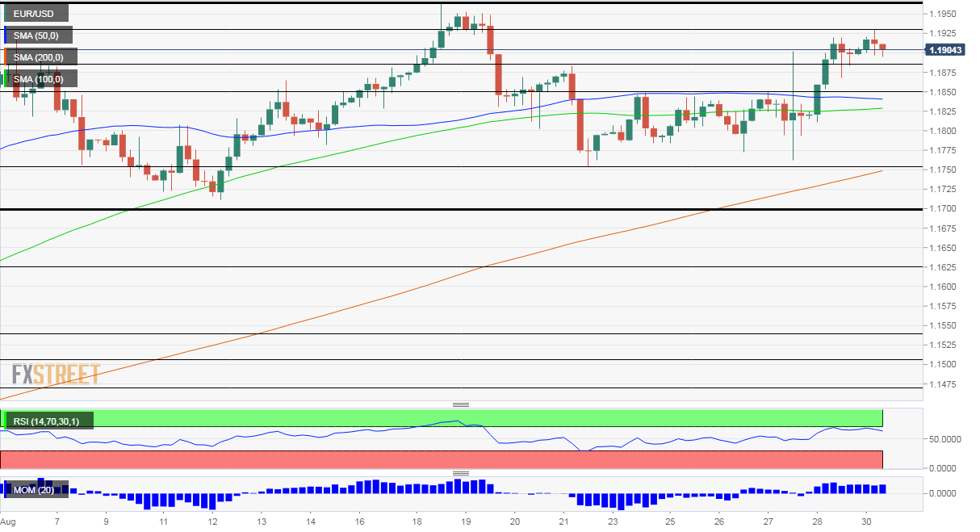Click the 1.1475 price axis label
The height and width of the screenshot is (532, 980).
point(943,384)
